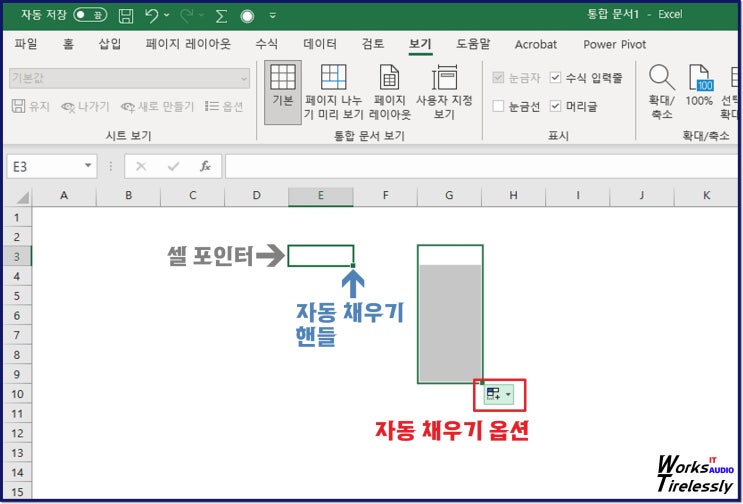This screenshot has height=504, width=743.
Task: Select row 15 header
Action: click(x=17, y=491)
